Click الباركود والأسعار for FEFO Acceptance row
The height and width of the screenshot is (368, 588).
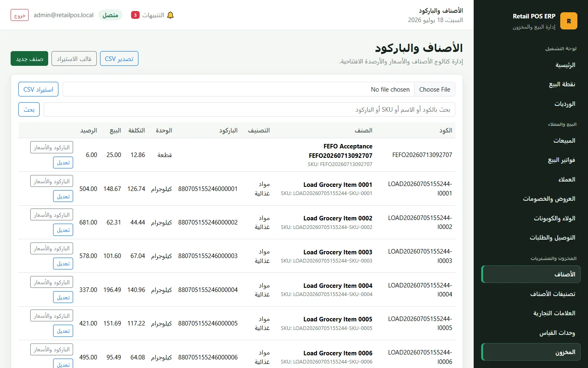(x=51, y=147)
